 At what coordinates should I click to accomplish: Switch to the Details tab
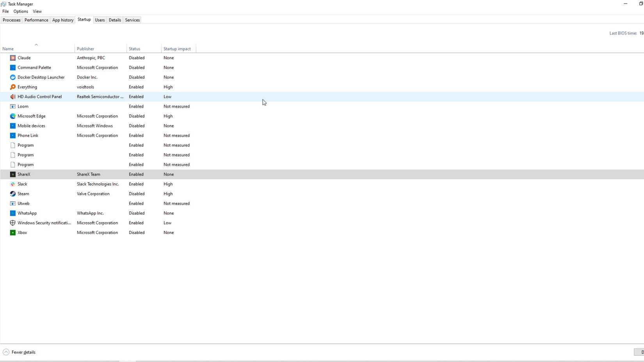tap(115, 20)
